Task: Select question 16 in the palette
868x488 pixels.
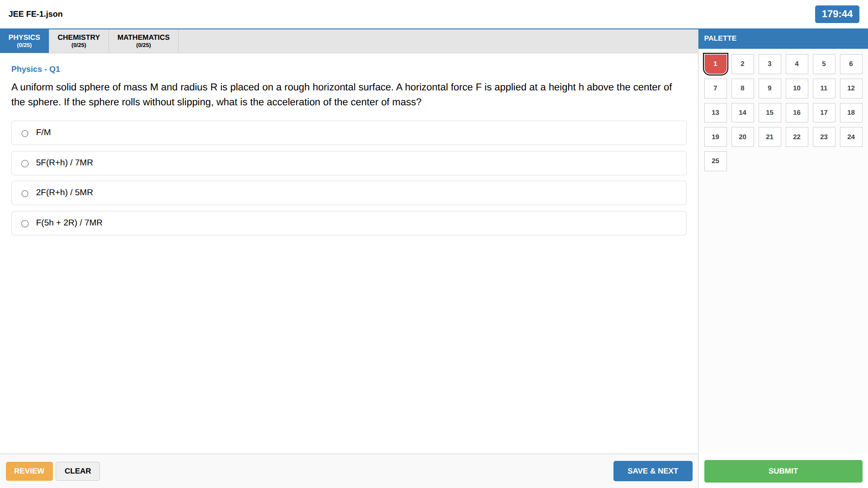Action: (x=797, y=113)
